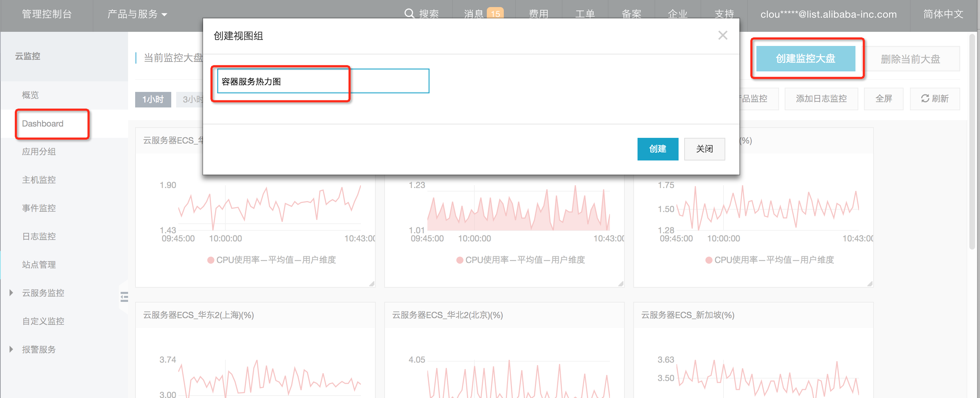
Task: Go to 管理控制台 home
Action: click(x=47, y=14)
